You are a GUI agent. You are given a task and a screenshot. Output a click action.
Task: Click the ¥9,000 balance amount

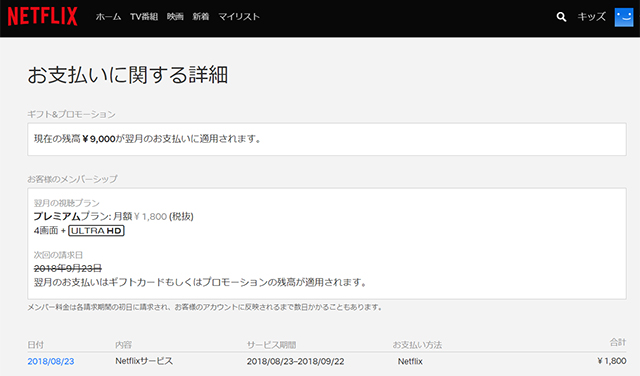[99, 139]
